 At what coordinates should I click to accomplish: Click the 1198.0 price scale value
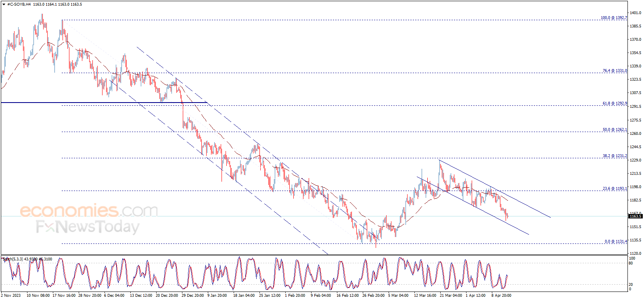(636, 187)
